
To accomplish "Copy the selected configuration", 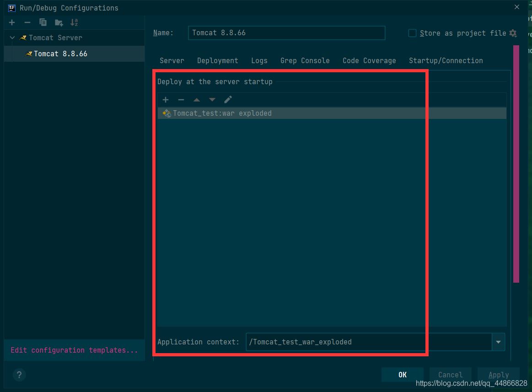I will (x=43, y=22).
